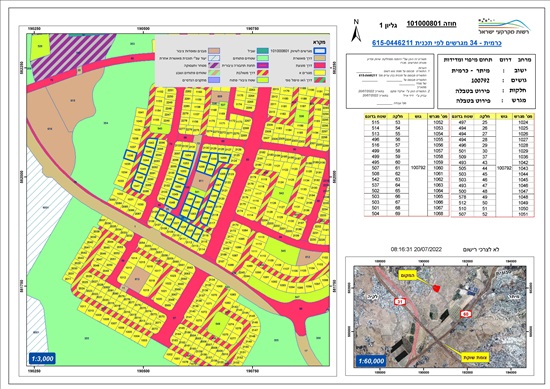Viewport: 550px width, 389px height.
Task: Click the 'גליון 1' sheet label
Action: [389, 25]
